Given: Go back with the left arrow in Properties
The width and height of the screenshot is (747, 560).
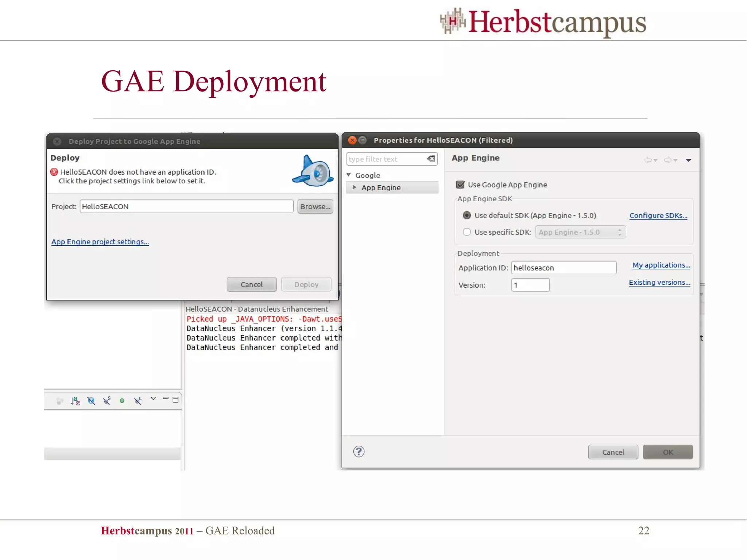Looking at the screenshot, I should [647, 160].
